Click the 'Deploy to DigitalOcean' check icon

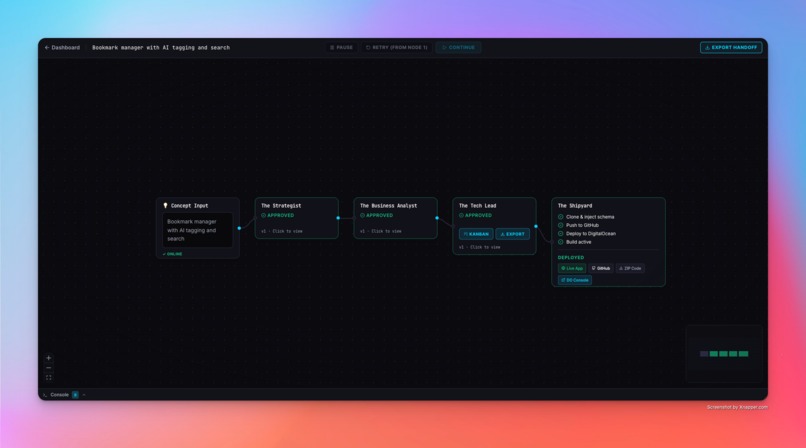[x=561, y=233]
